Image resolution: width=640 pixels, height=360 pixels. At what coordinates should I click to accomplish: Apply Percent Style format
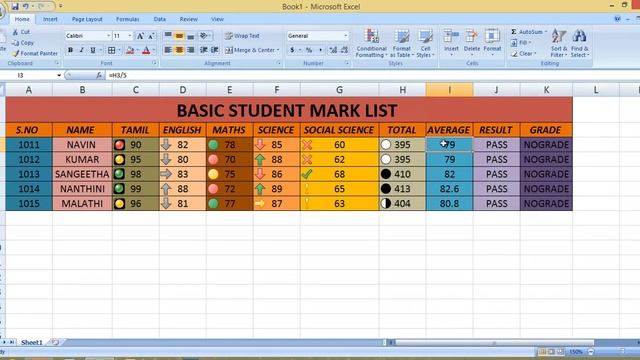(x=309, y=50)
